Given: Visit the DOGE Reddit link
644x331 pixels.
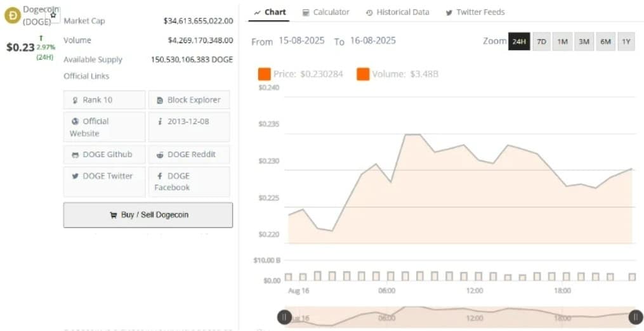Looking at the screenshot, I should pos(189,155).
